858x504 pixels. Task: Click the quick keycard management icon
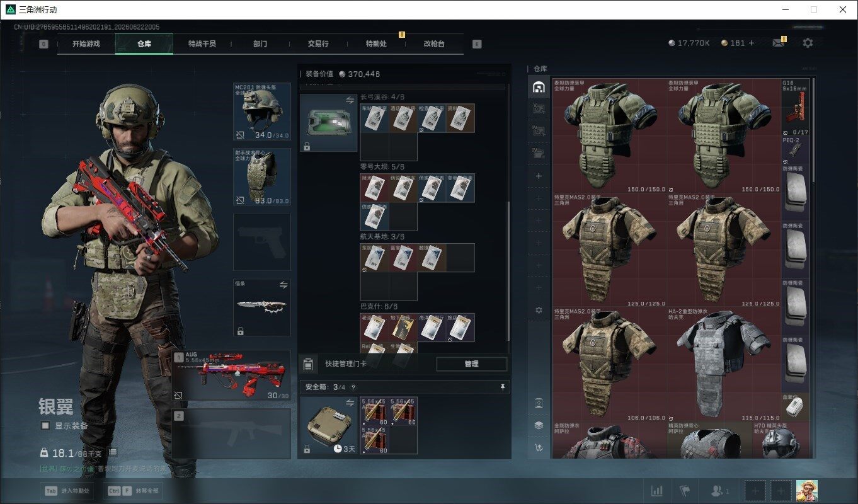pos(308,364)
